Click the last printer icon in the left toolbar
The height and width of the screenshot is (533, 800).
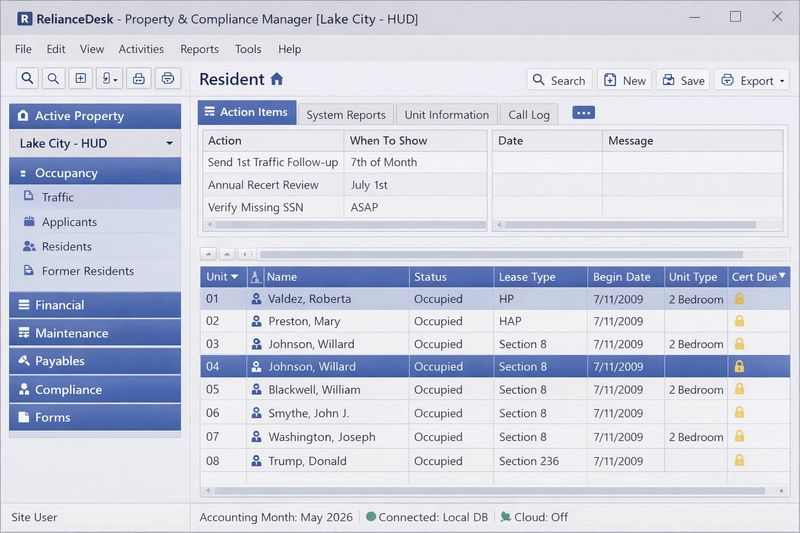[167, 79]
